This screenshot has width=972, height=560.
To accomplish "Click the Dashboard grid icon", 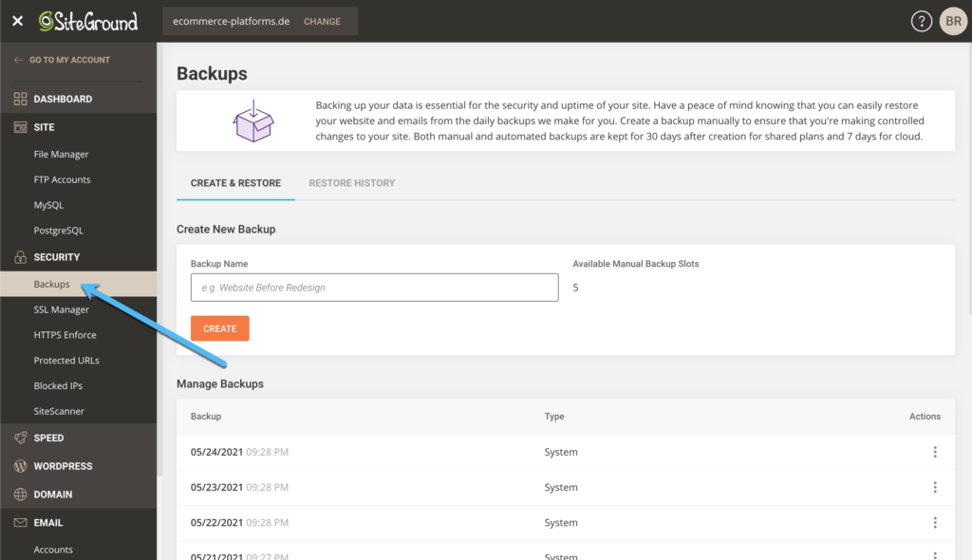I will click(x=21, y=99).
